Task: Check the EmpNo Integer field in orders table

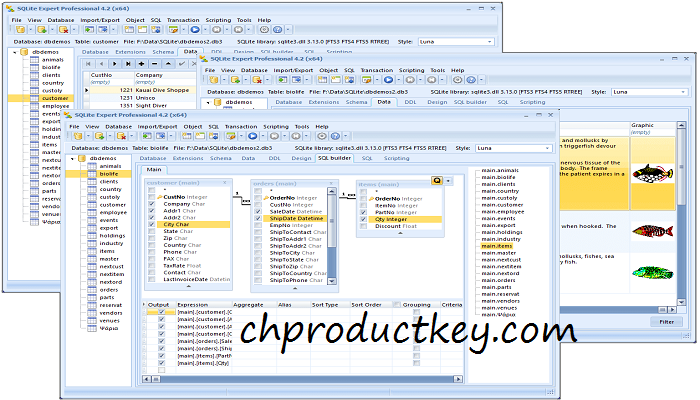Action: pyautogui.click(x=258, y=225)
